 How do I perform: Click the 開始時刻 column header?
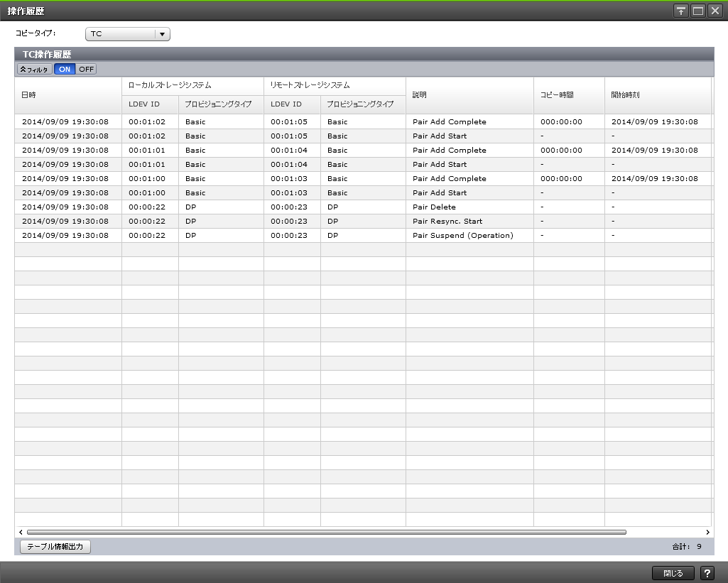(x=658, y=95)
